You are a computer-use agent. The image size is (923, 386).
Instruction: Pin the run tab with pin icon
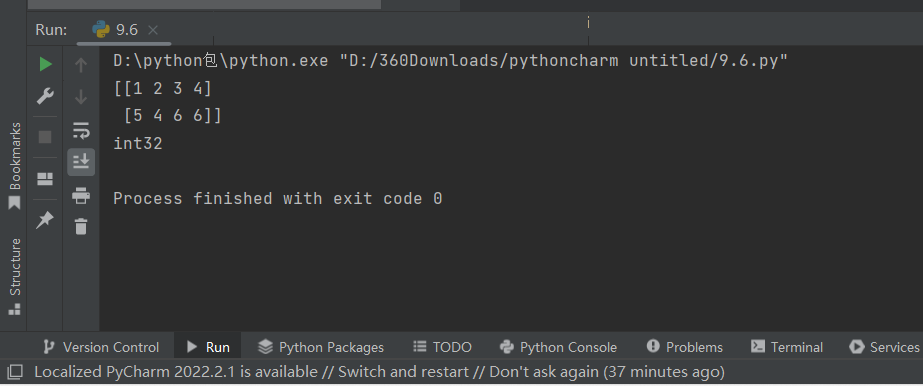45,220
